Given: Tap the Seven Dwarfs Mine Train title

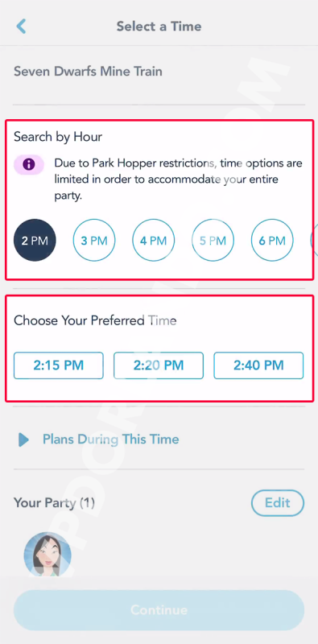Looking at the screenshot, I should (88, 72).
